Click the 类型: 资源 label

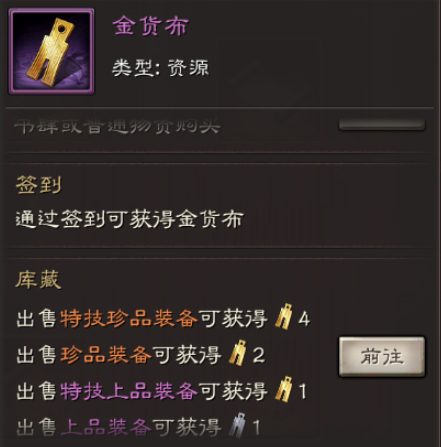click(160, 68)
